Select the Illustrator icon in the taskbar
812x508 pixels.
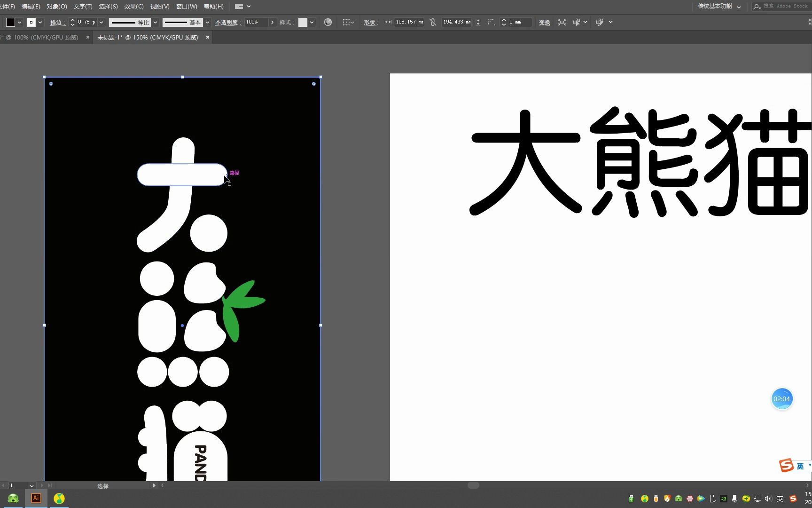pos(36,498)
